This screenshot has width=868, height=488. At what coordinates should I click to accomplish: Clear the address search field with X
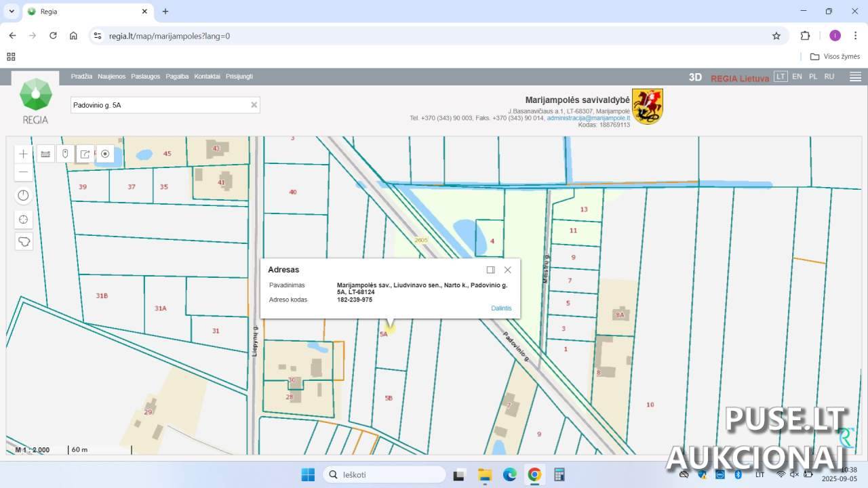coord(254,105)
